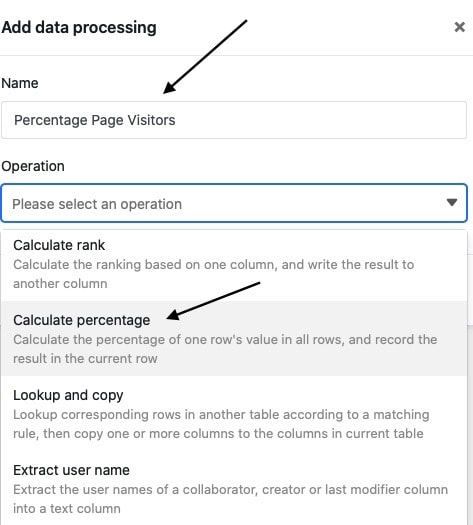Click the 'Percentage Page Visitors' text

tap(95, 120)
